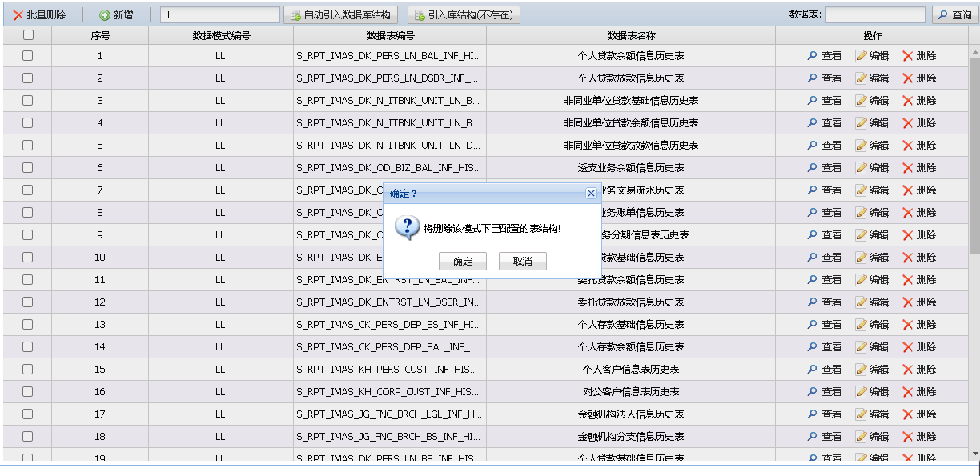Toggle the select-all header checkbox
The width and height of the screenshot is (980, 476).
click(x=28, y=35)
